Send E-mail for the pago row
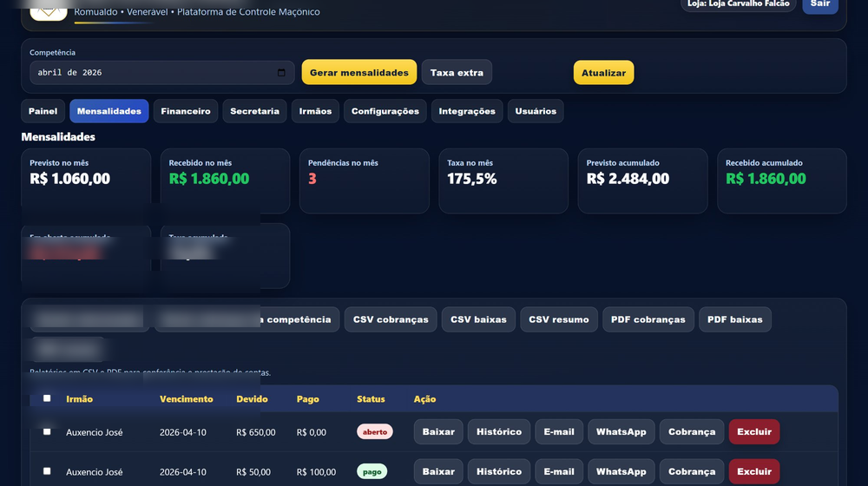868x486 pixels. click(x=559, y=471)
